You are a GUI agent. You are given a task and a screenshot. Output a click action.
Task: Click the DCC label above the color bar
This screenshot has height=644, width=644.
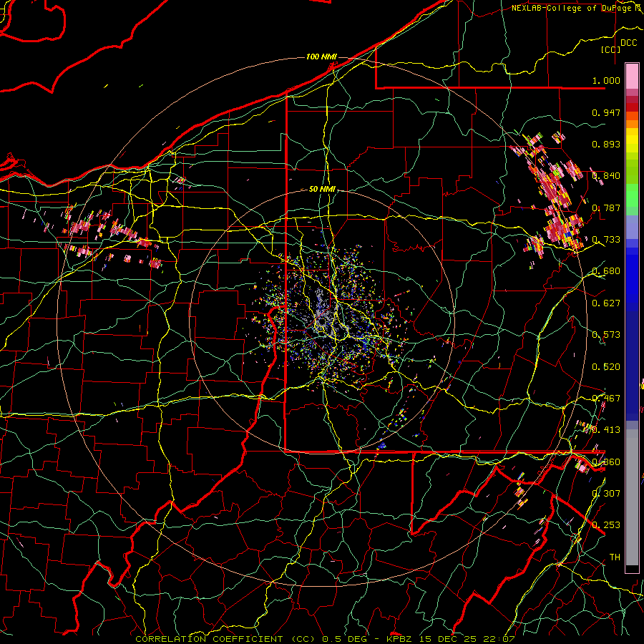tap(628, 43)
